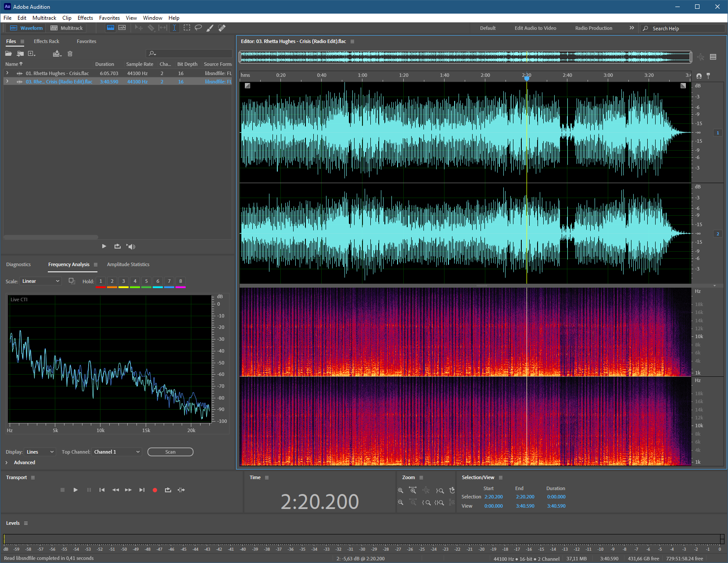Move playhead to next marker
The width and height of the screenshot is (728, 563).
coord(142,490)
